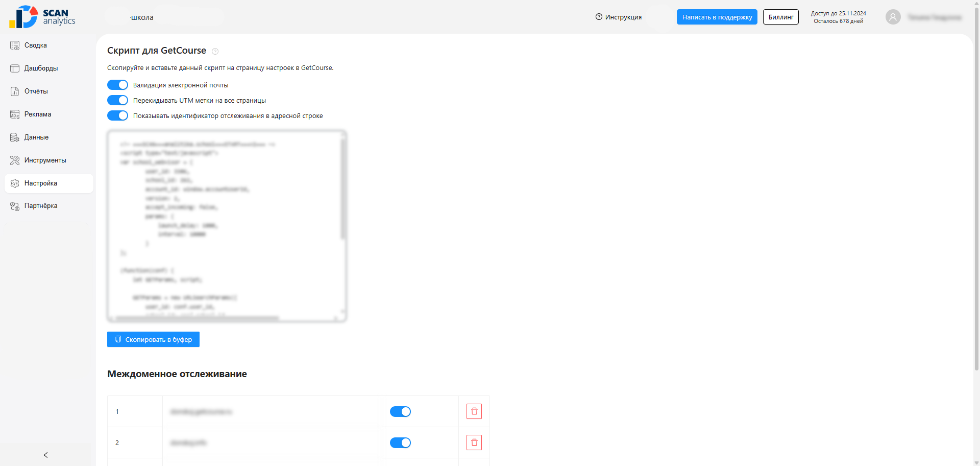Click the Скрипт для GetCourse heading
980x466 pixels.
tap(157, 51)
